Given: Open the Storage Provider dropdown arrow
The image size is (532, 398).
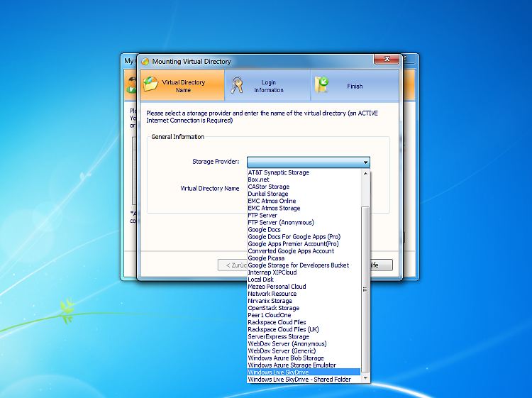Looking at the screenshot, I should point(365,162).
